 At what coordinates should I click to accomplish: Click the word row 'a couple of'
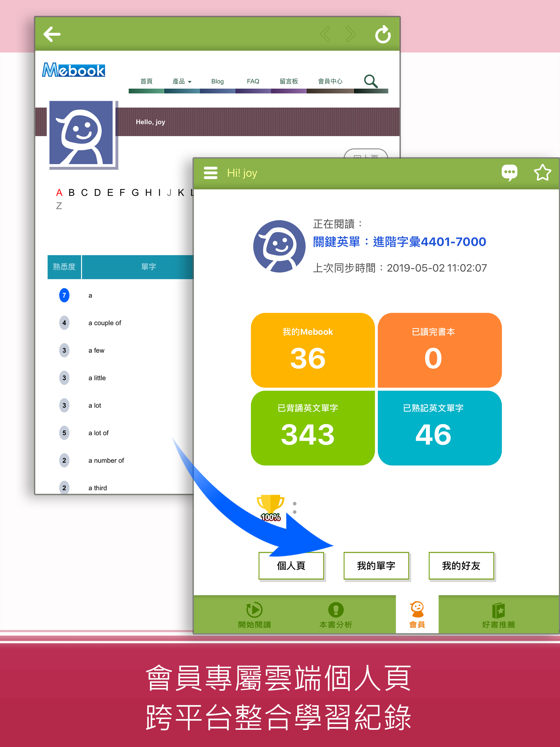tap(105, 323)
